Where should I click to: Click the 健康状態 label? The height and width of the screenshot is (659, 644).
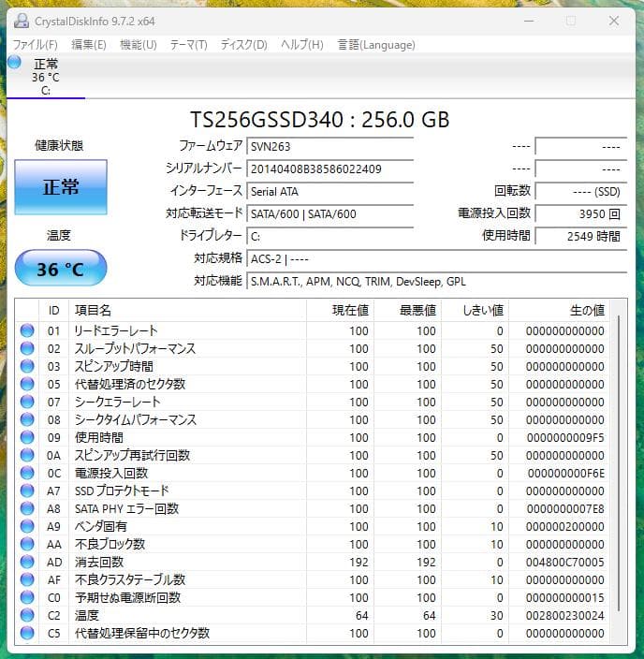[x=59, y=145]
